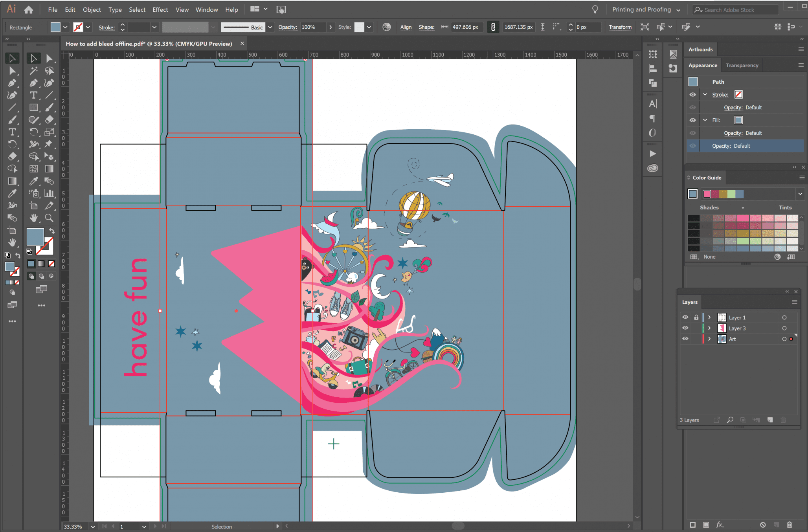Open the zoom level dropdown at bottom left
The image size is (808, 532).
pos(93,526)
